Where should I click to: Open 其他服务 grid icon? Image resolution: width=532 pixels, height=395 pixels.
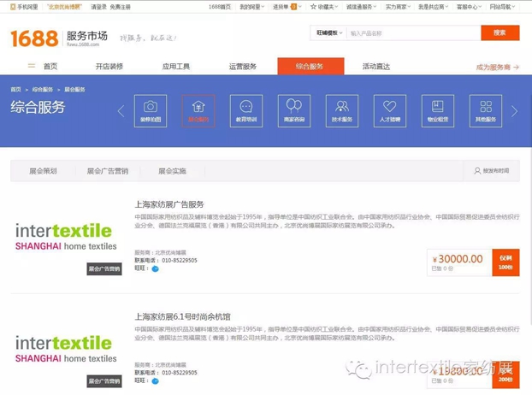point(486,110)
